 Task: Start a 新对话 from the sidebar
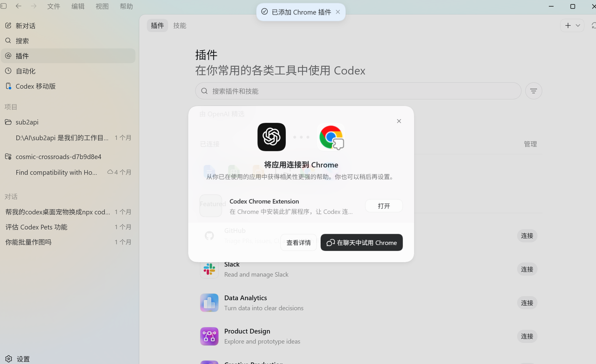[x=68, y=26]
